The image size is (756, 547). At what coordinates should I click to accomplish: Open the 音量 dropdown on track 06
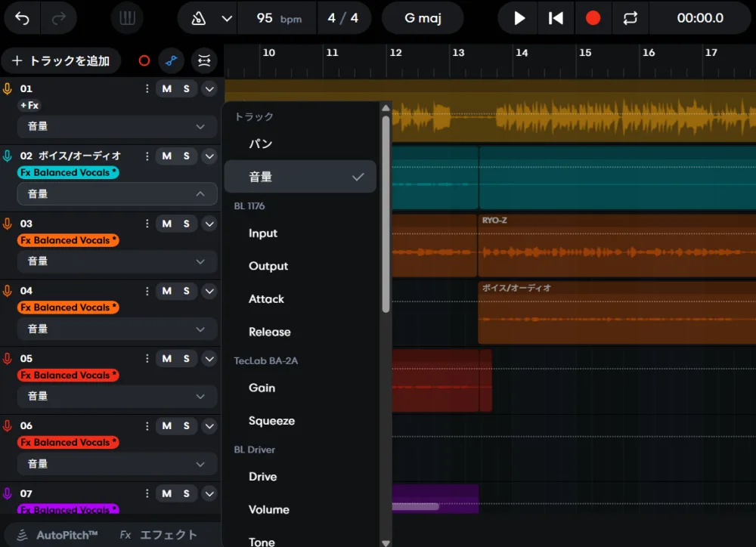click(x=117, y=464)
